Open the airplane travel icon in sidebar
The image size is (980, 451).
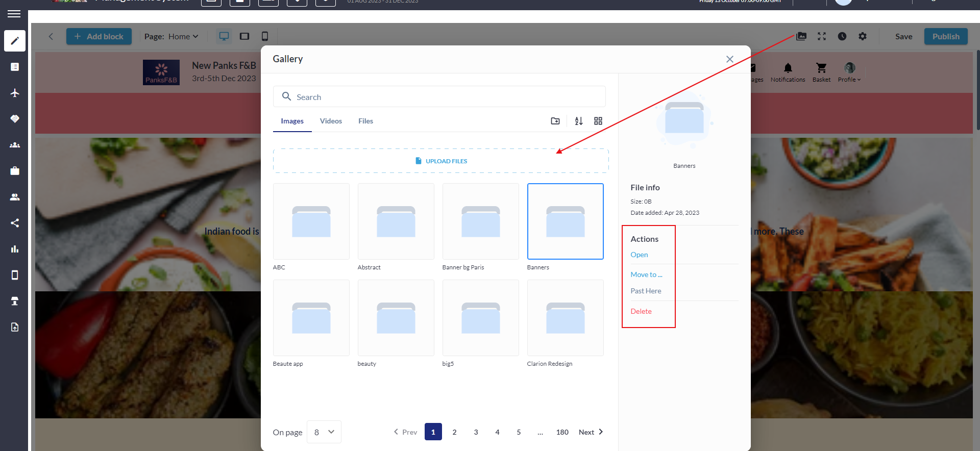(15, 93)
